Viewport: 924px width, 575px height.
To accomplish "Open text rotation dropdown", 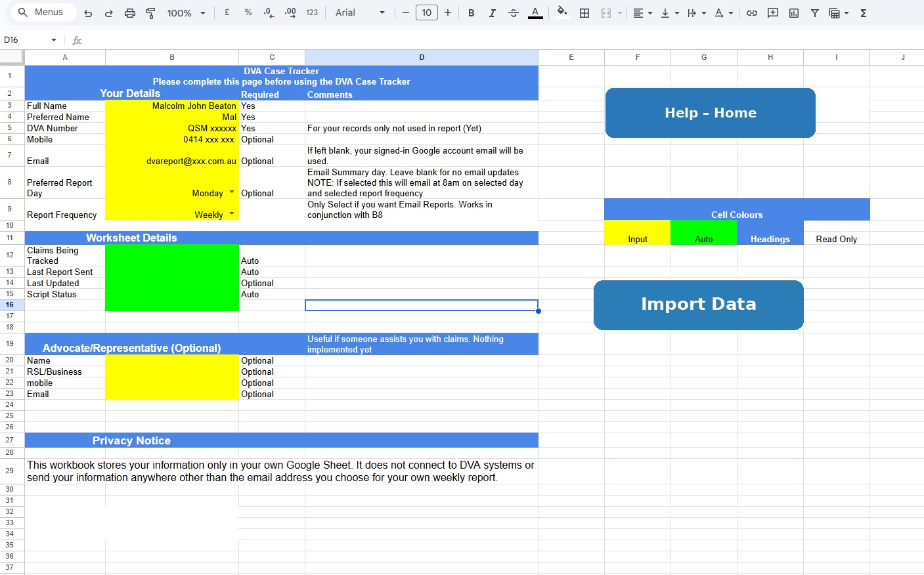I will coord(724,12).
